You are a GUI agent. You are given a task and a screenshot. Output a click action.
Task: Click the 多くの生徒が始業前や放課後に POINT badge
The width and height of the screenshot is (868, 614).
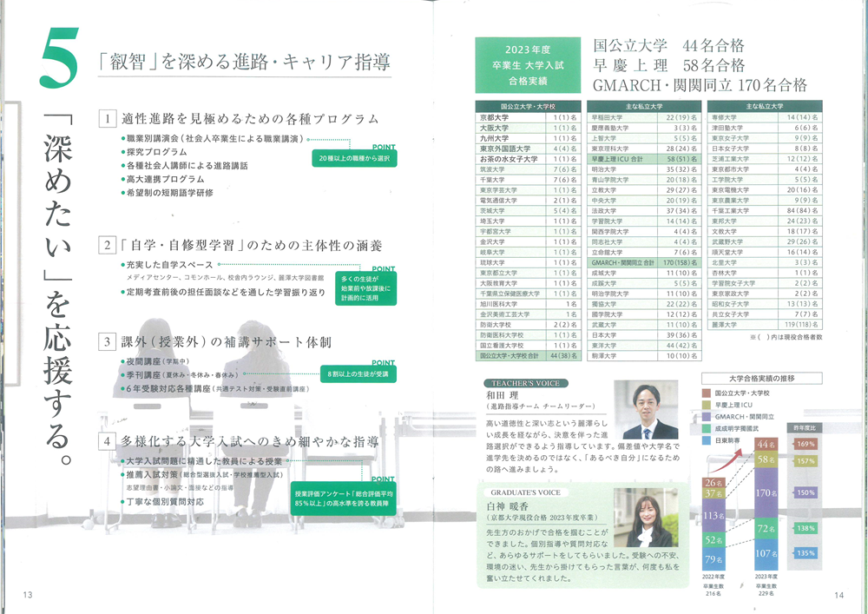tap(365, 288)
